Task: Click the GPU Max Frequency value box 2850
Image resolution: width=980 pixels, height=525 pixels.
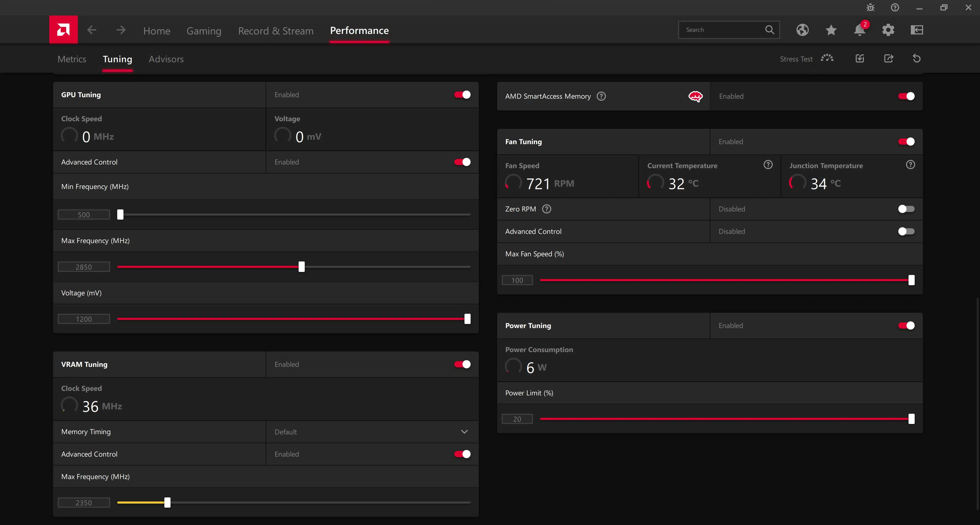Action: point(84,267)
